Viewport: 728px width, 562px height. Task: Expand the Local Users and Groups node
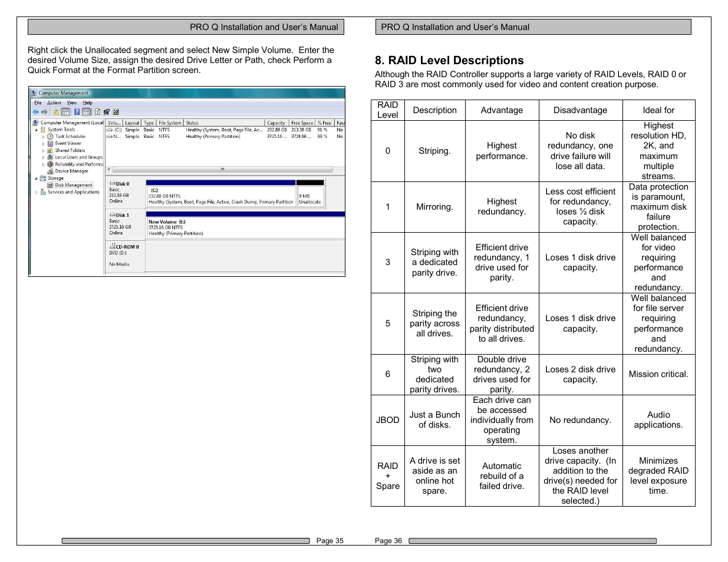coord(44,157)
